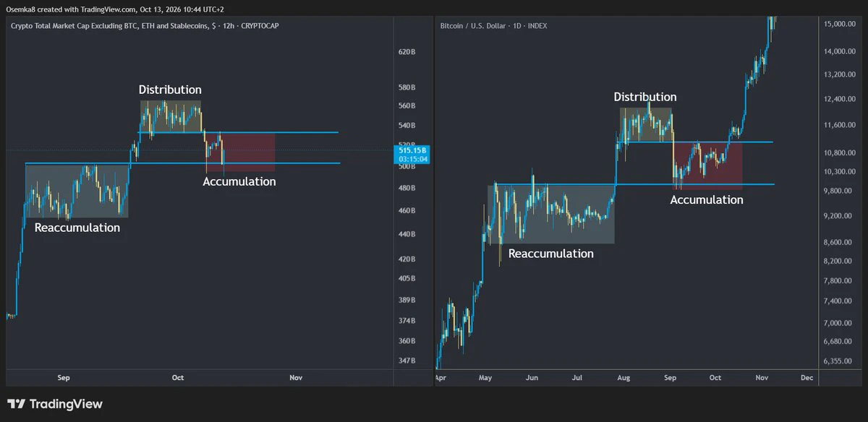Select the Accumulation label on the Bitcoin chart
The image size is (868, 422).
point(707,199)
